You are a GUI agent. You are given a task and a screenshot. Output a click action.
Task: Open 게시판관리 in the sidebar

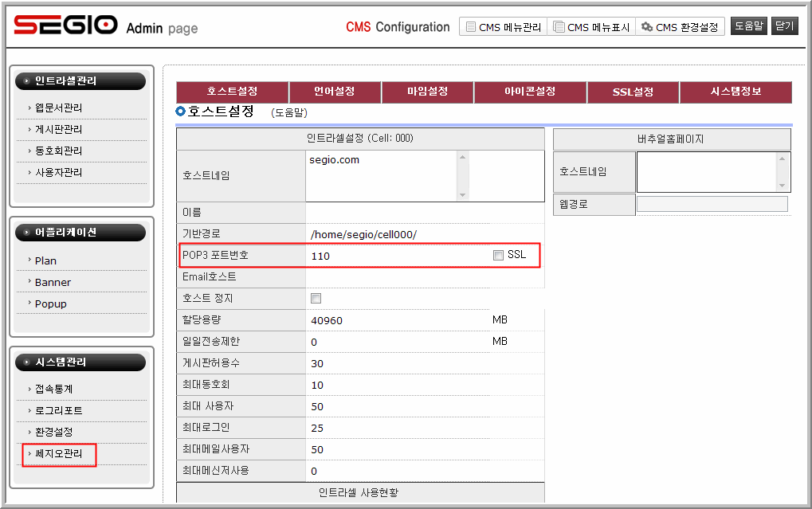tap(59, 129)
